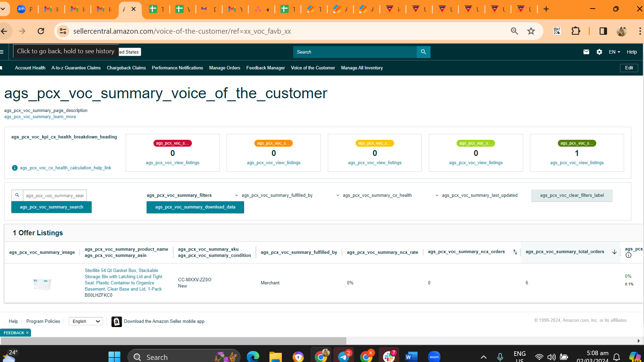Click info icon in the last column header

click(x=629, y=255)
